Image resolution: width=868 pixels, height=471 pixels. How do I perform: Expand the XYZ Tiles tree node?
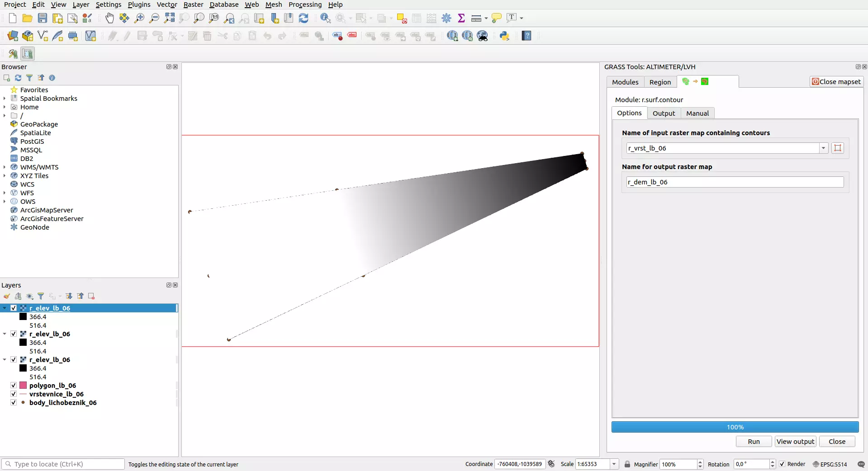(5, 176)
